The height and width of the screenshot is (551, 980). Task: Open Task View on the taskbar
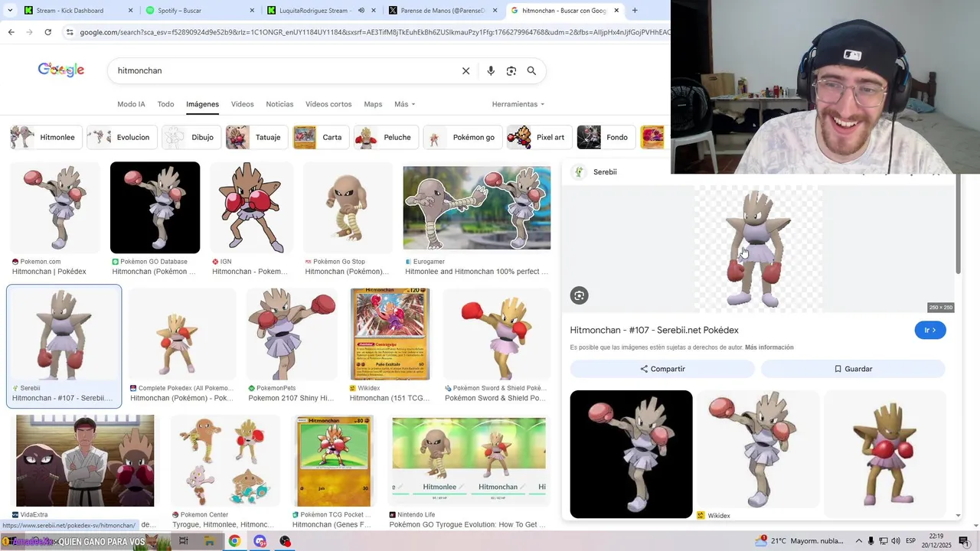184,541
